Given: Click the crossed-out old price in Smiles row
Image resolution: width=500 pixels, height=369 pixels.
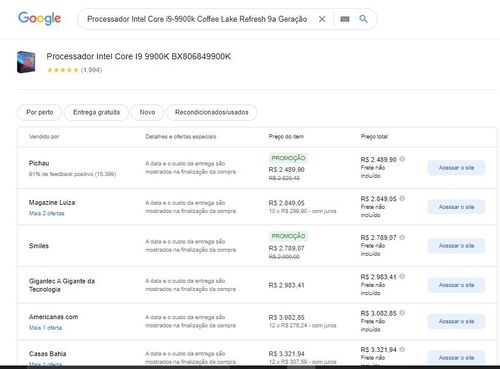Looking at the screenshot, I should 284,257.
